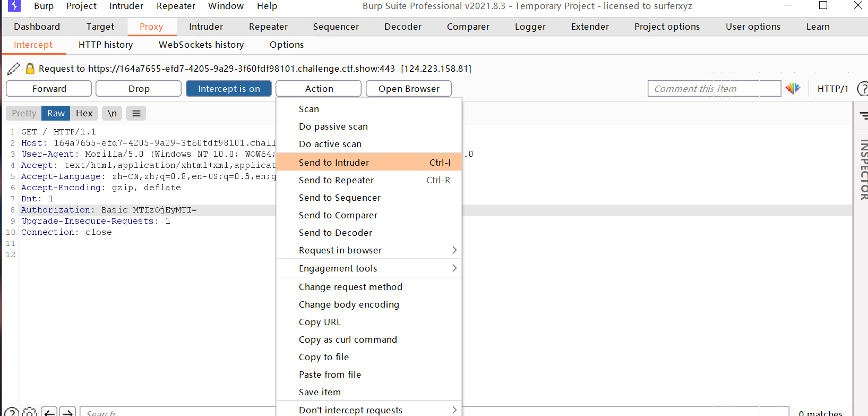868x416 pixels.
Task: Open the Help menu
Action: tap(267, 6)
